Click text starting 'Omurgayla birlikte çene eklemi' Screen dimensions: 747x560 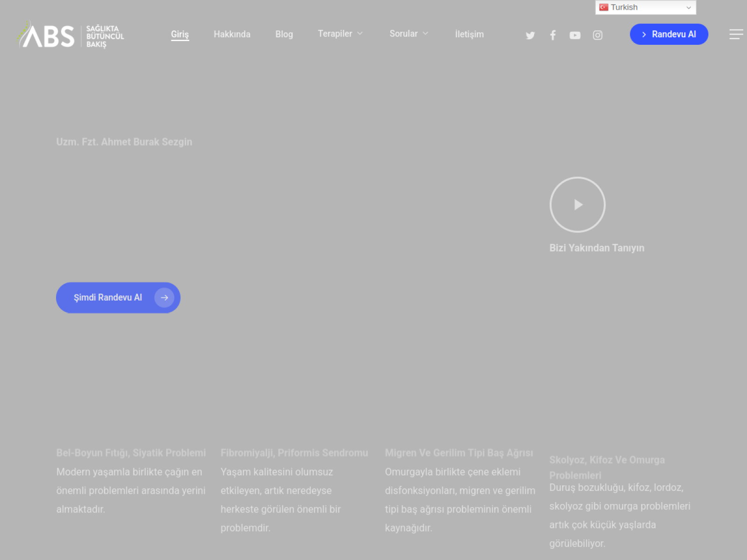[460, 500]
